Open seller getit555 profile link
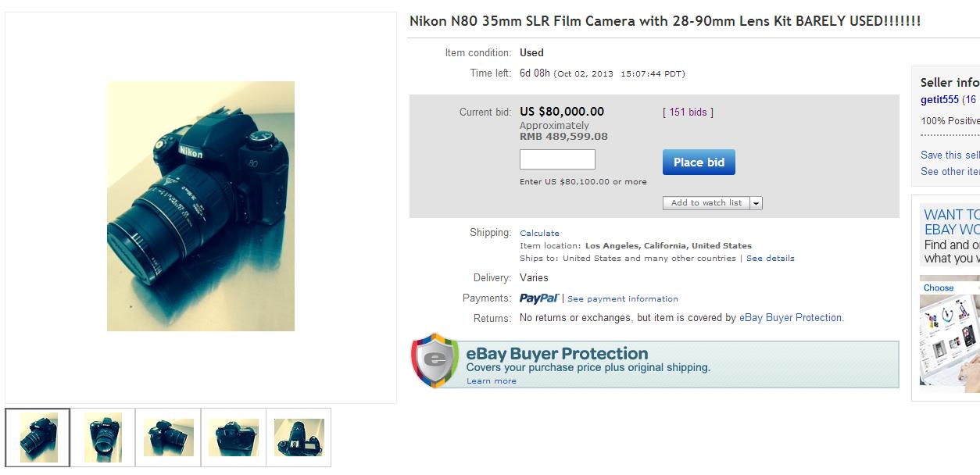 pos(939,100)
